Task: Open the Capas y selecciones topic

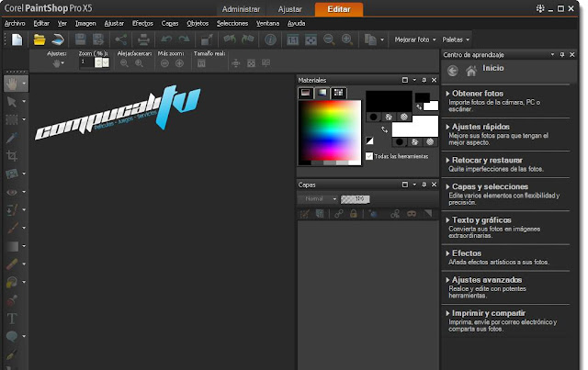Action: coord(490,186)
